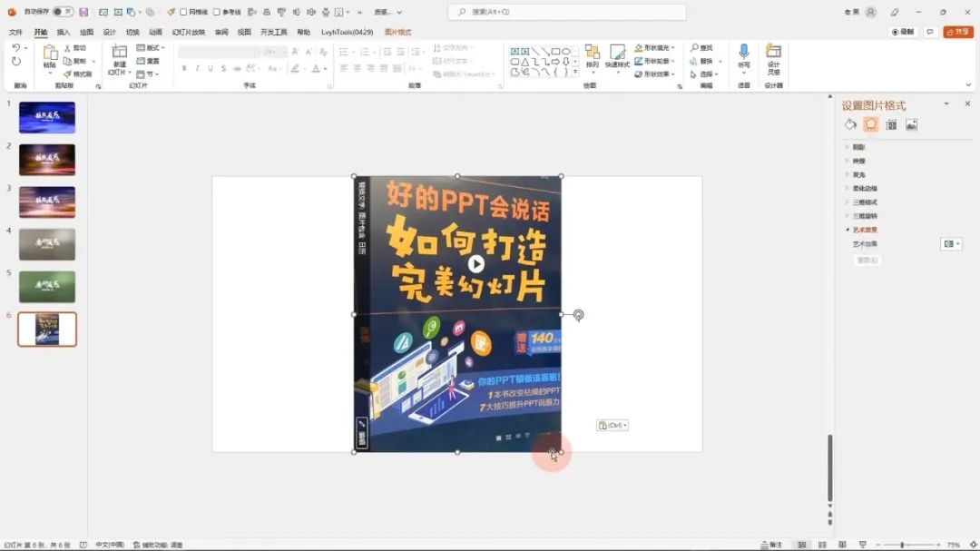Switch to the Animations (动画) tab

[156, 32]
